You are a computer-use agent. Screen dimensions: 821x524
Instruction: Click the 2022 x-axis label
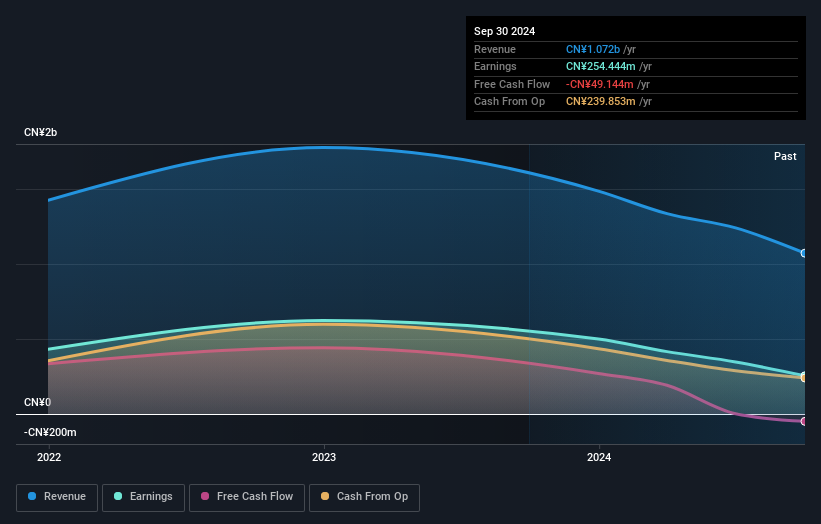tap(49, 457)
